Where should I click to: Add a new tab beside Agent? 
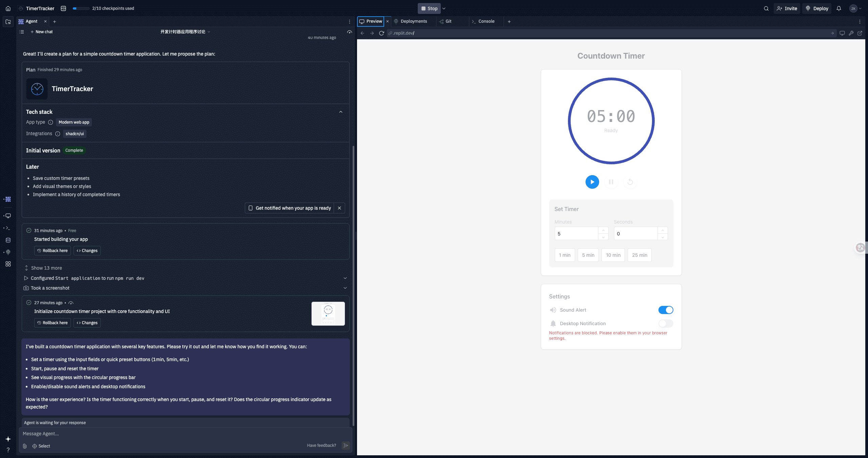pos(54,21)
